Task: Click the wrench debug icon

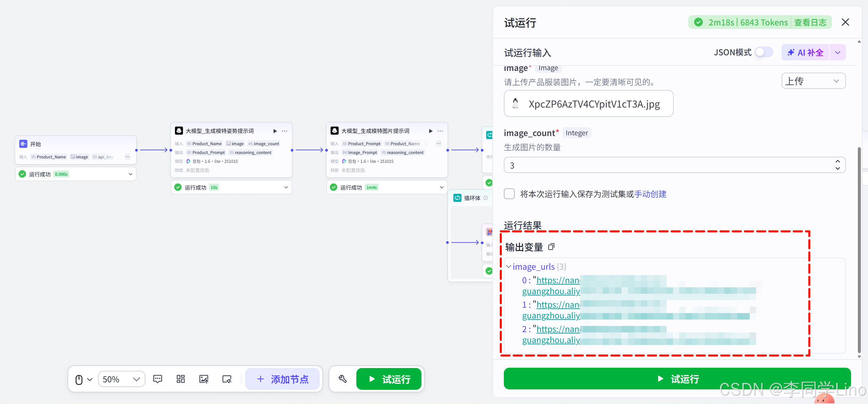Action: [342, 379]
